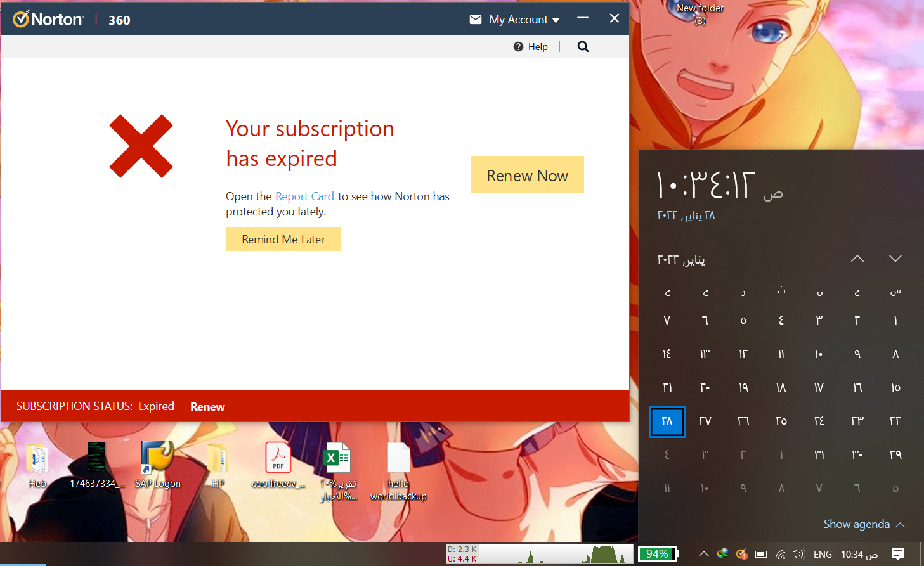924x566 pixels.
Task: Click the Renew link in red status bar
Action: coord(207,407)
